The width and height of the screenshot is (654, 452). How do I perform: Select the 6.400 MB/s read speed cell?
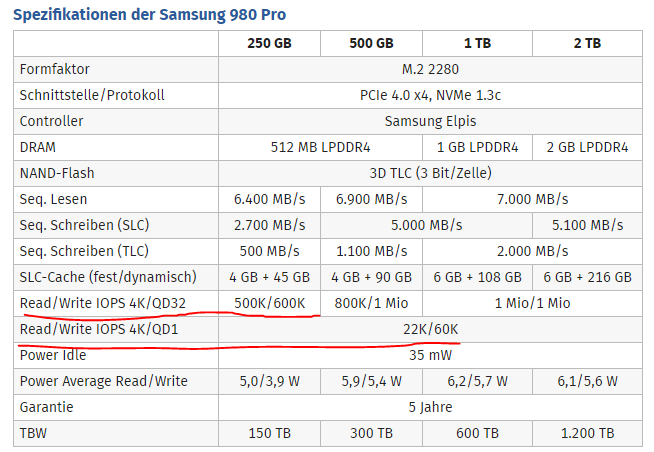coord(269,199)
